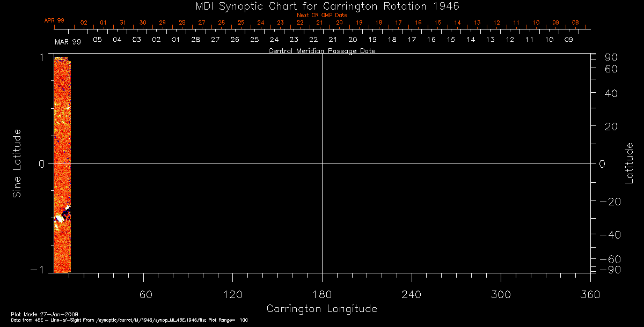
Task: Select the red 'Next CR CMP Date' label
Action: tap(321, 15)
